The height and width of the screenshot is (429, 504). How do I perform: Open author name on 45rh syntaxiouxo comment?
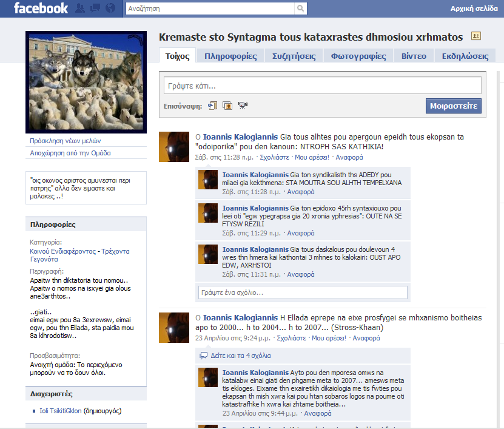click(x=255, y=208)
